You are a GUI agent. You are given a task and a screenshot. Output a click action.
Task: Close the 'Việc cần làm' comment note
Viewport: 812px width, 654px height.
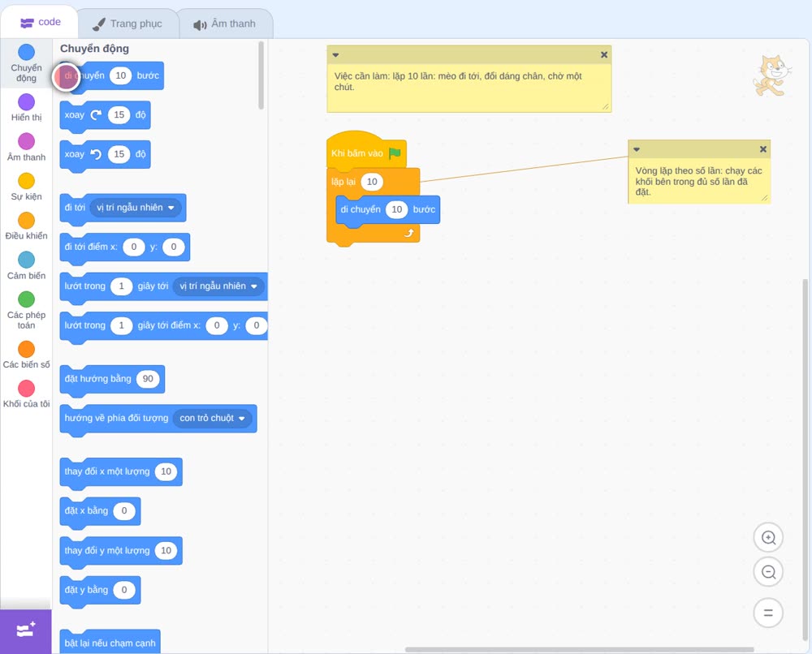604,55
